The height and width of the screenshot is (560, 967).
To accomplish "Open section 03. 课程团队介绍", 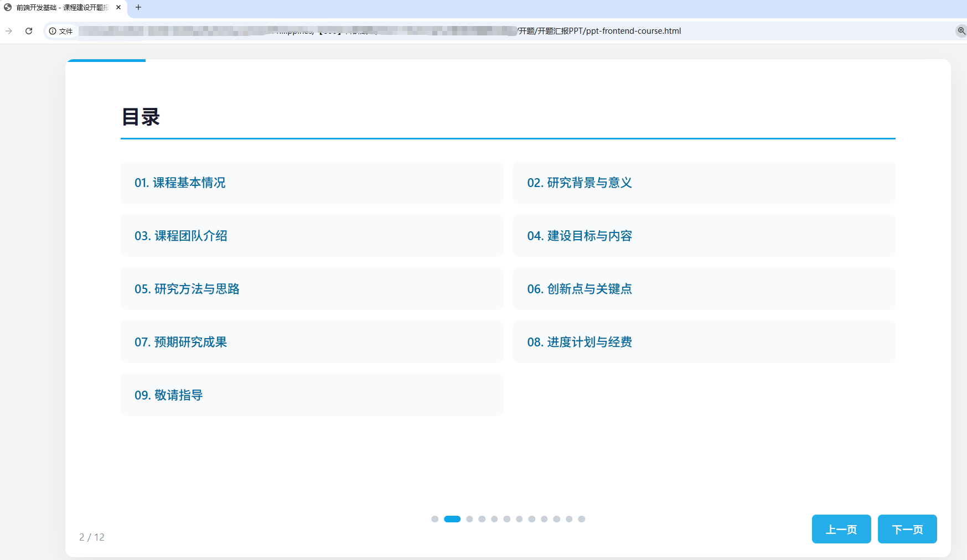I will coord(312,236).
